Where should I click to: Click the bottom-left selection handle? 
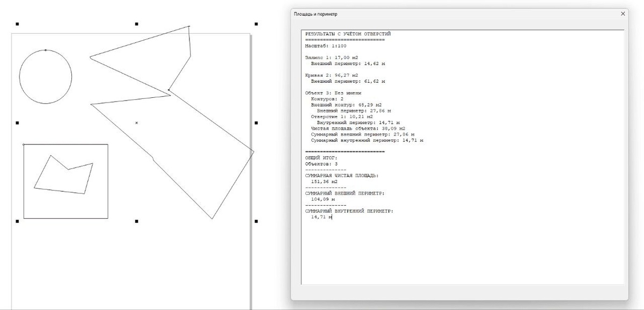(17, 221)
